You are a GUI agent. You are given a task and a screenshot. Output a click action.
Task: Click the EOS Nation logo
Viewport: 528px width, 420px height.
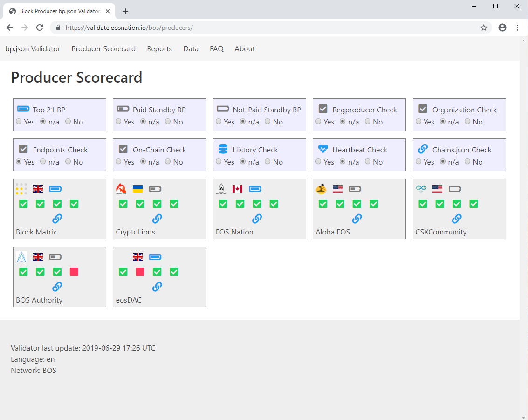(221, 189)
